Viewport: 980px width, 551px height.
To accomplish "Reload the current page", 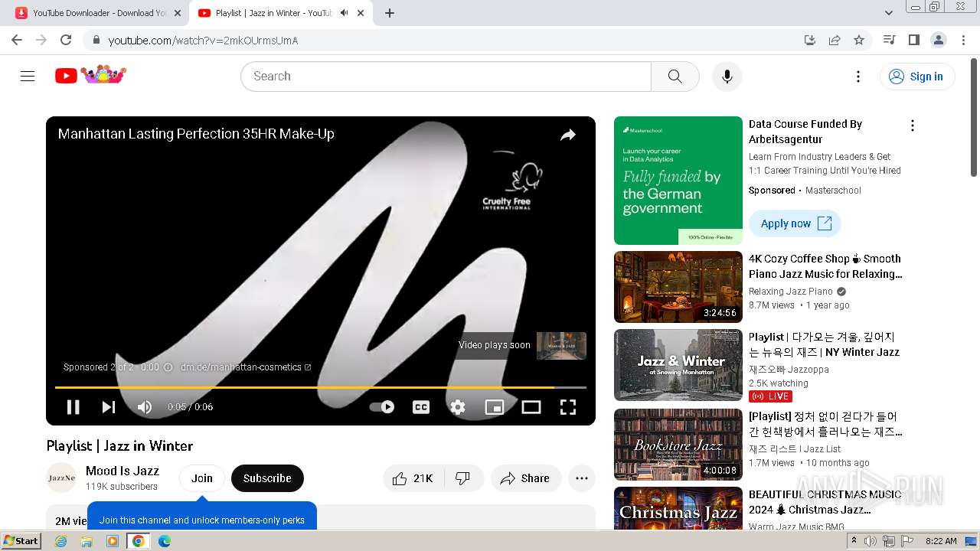I will [66, 40].
